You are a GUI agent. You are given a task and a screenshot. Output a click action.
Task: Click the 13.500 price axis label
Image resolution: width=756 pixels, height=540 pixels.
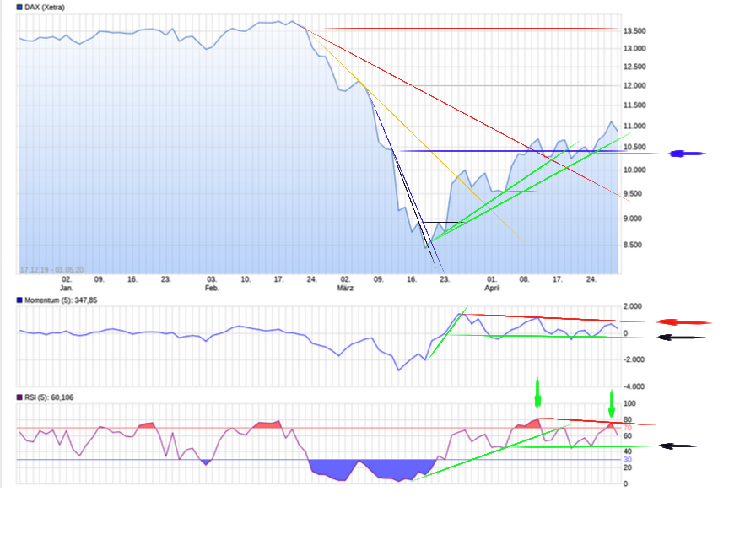tap(634, 31)
